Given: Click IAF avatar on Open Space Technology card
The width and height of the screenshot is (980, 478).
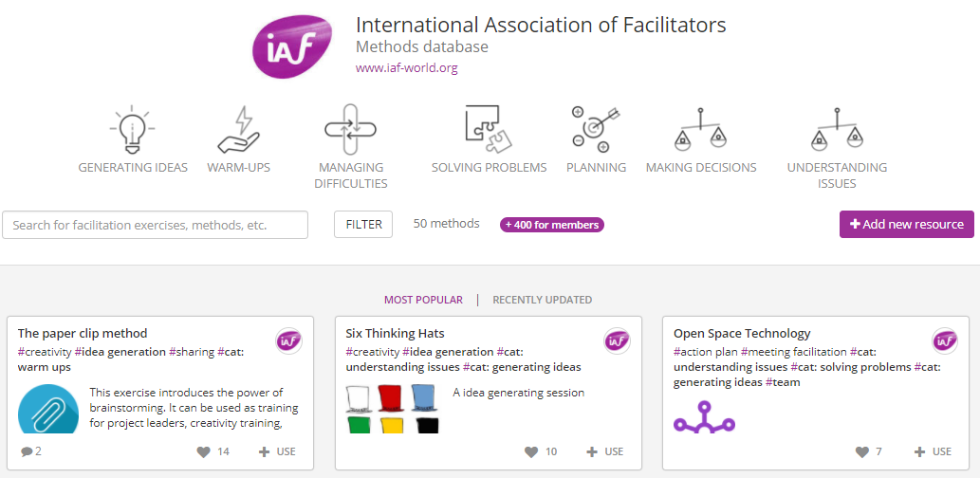Looking at the screenshot, I should (945, 341).
